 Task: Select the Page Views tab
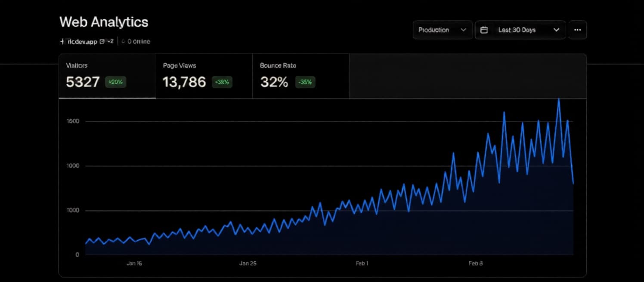pyautogui.click(x=204, y=77)
